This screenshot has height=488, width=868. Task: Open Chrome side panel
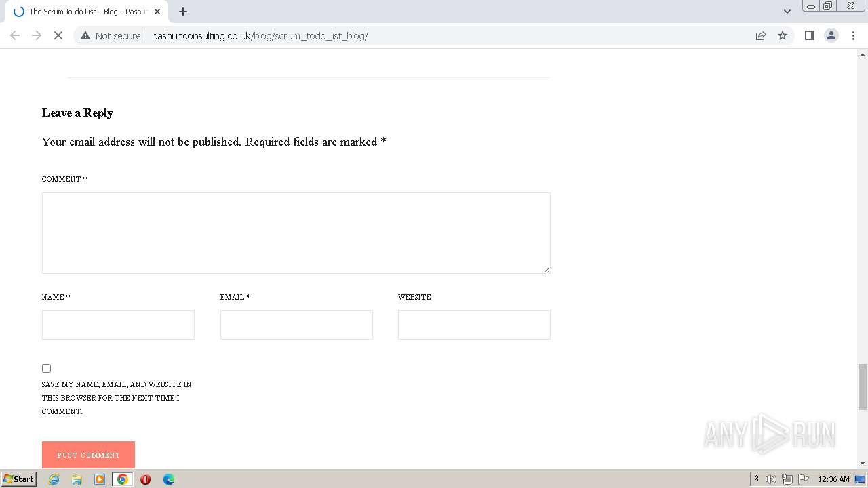[809, 35]
